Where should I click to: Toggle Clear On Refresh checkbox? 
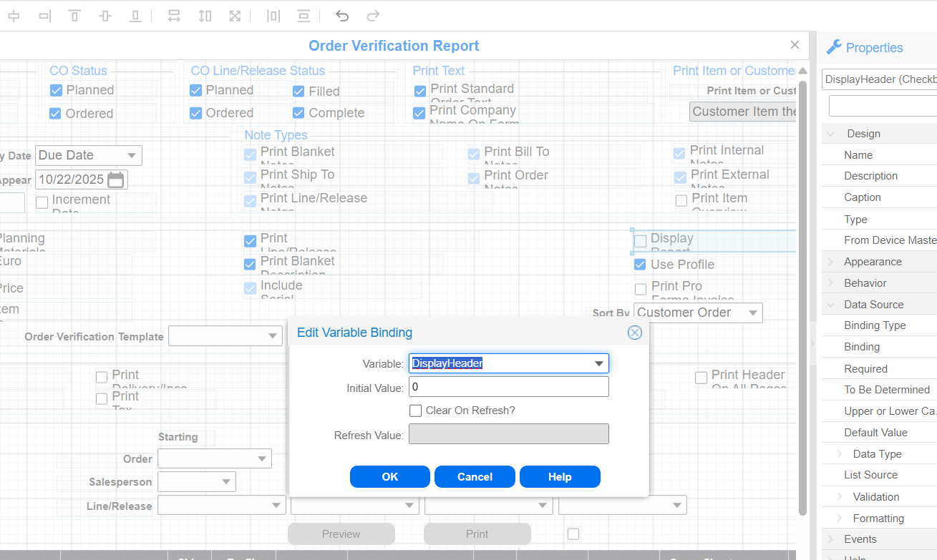tap(415, 411)
